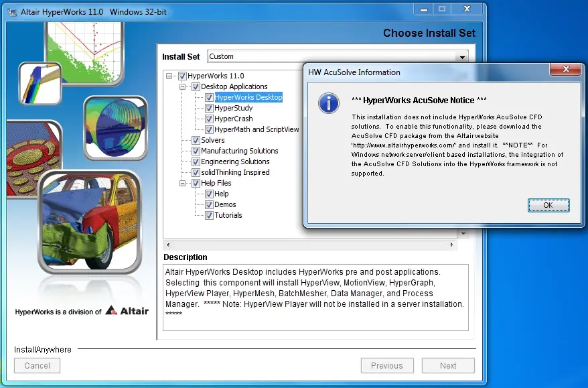Select the HyperMath and ScriptView label
This screenshot has height=388, width=588.
click(256, 129)
